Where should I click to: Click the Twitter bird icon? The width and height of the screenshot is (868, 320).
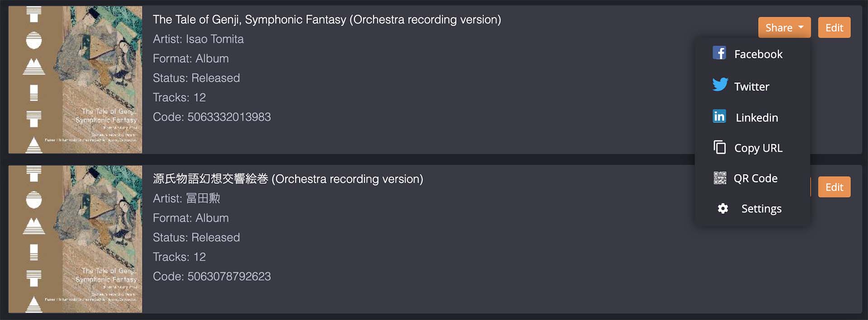720,85
